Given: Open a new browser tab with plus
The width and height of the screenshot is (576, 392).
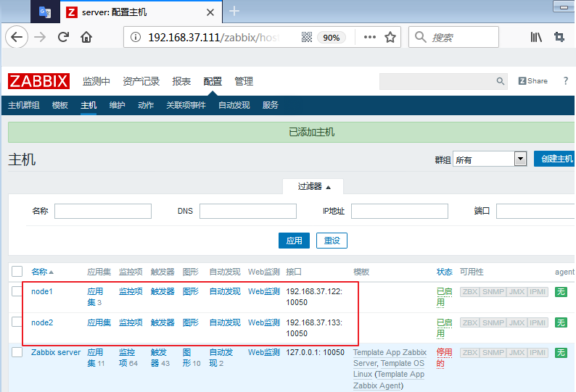Looking at the screenshot, I should [x=234, y=12].
